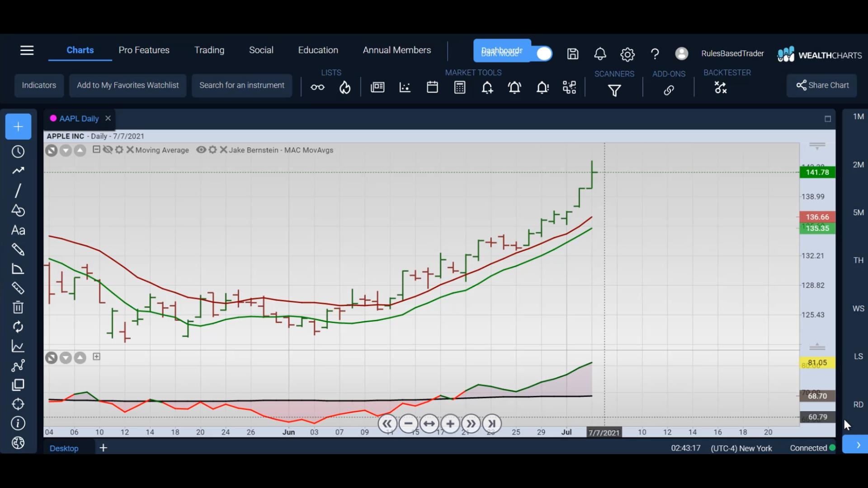
Task: Open the Annual Members menu
Action: pos(397,50)
